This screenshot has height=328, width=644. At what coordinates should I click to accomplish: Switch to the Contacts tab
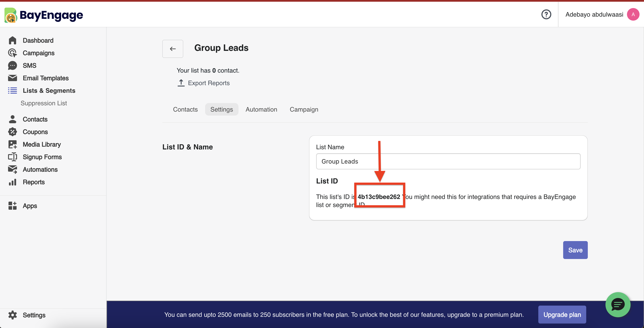[185, 109]
